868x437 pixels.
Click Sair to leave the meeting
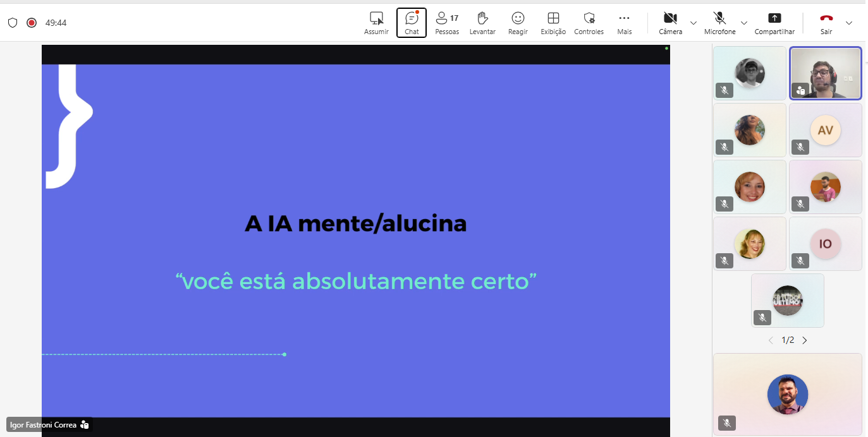click(x=826, y=23)
